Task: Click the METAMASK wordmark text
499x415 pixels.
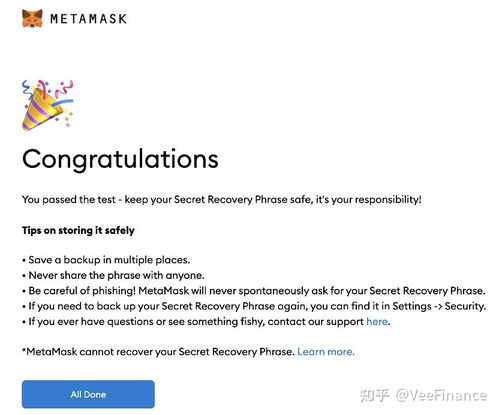Action: 89,19
